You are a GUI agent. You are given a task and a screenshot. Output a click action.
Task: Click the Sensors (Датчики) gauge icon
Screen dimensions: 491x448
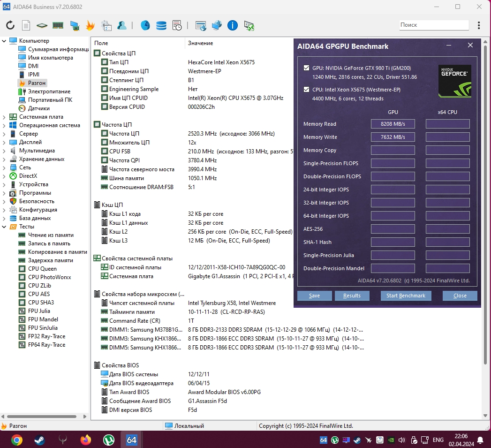[22, 108]
